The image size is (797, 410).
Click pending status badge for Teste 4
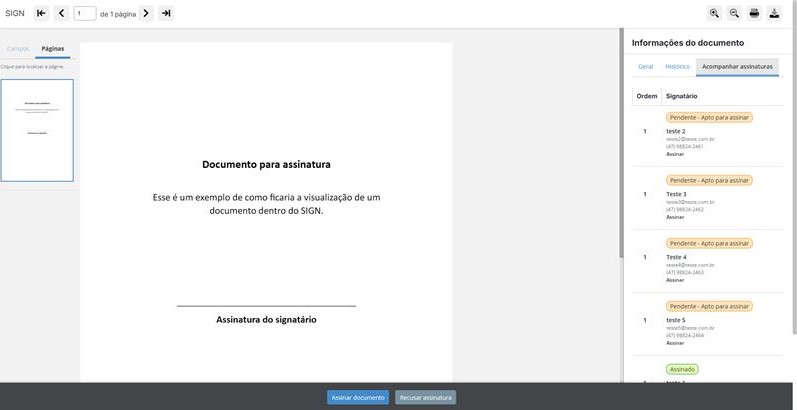pyautogui.click(x=709, y=243)
